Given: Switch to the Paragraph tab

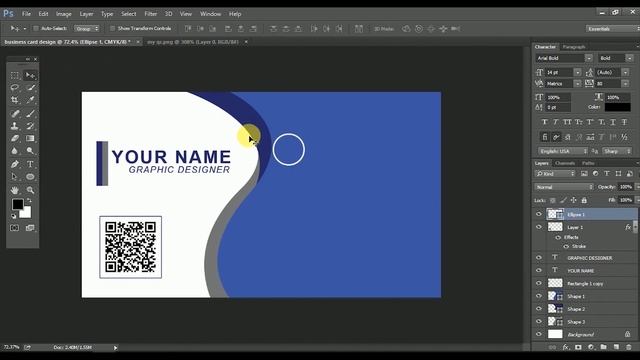Looking at the screenshot, I should 574,47.
